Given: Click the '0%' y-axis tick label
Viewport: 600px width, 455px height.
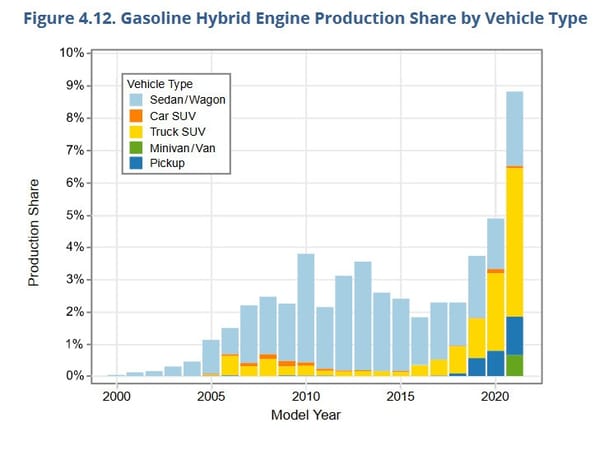Looking at the screenshot, I should point(75,376).
